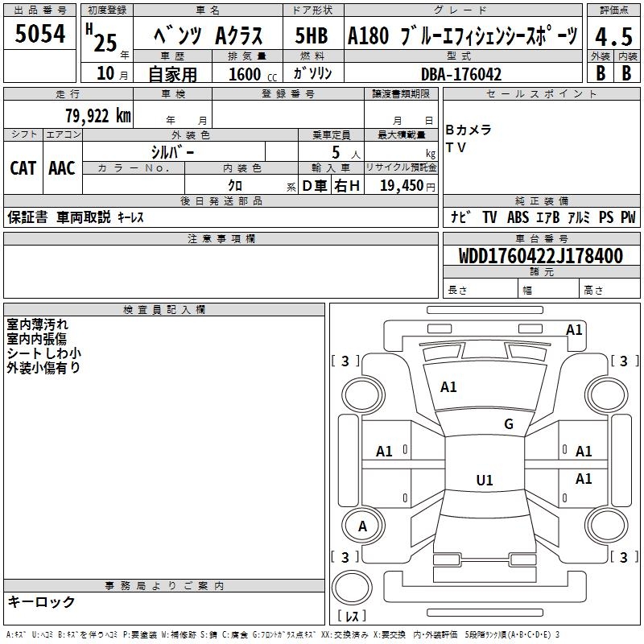Click 'ナビ' in genuine equipment
Image resolution: width=644 pixels, height=644 pixels.
point(460,217)
